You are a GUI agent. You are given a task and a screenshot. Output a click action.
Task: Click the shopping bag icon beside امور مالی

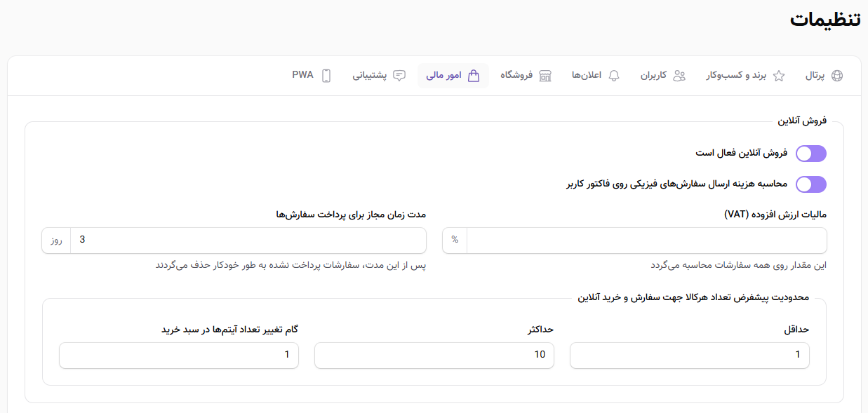coord(474,76)
